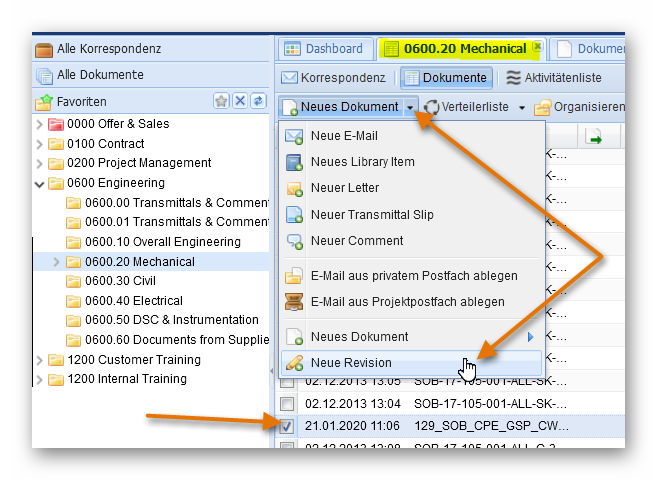Collapse the 0600 Engineering folder
Viewport: 657px width, 480px height.
40,183
